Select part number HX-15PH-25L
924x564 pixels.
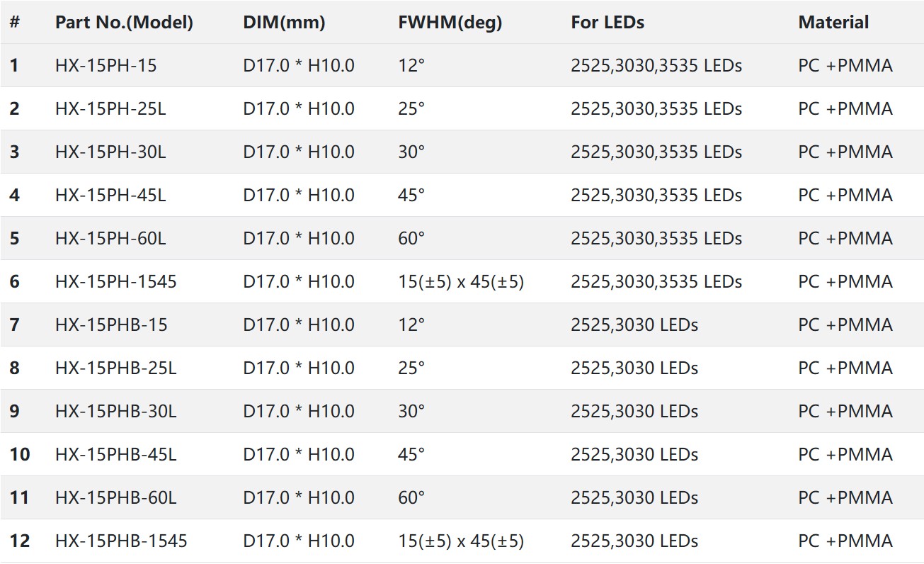(x=110, y=109)
